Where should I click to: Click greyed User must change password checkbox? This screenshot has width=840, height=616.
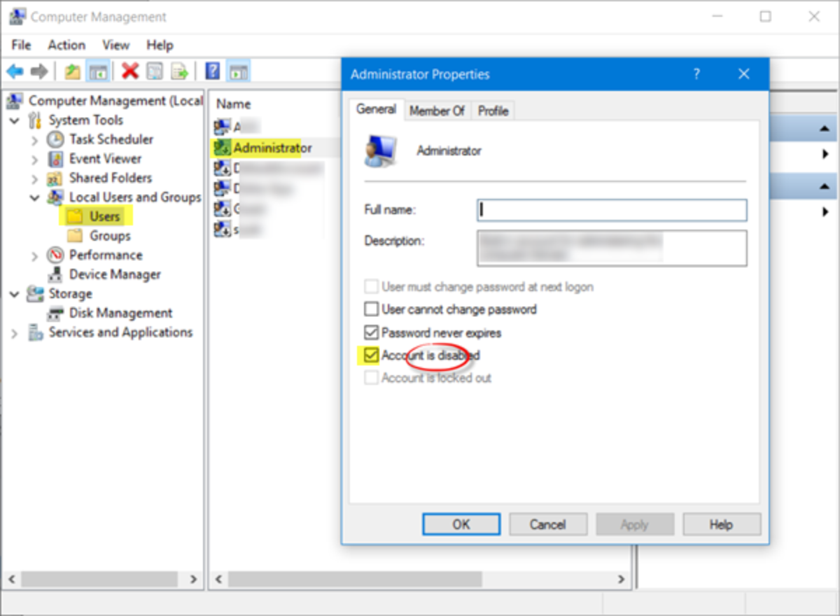click(x=371, y=286)
